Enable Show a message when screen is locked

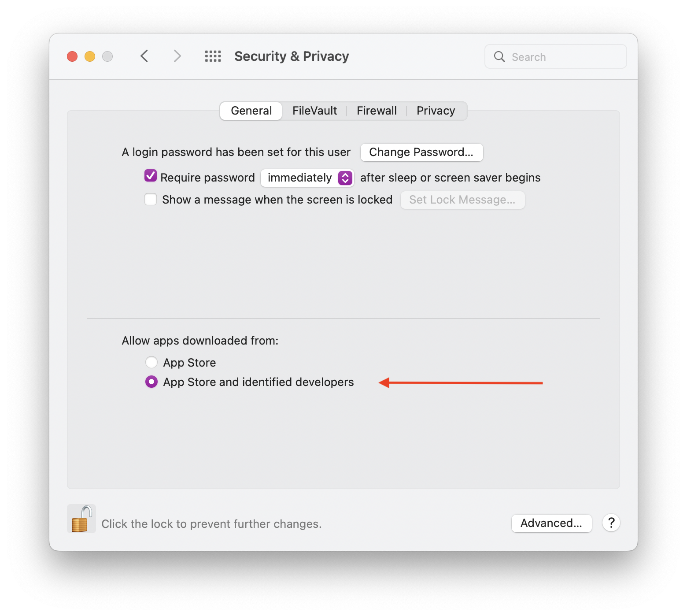(x=151, y=199)
